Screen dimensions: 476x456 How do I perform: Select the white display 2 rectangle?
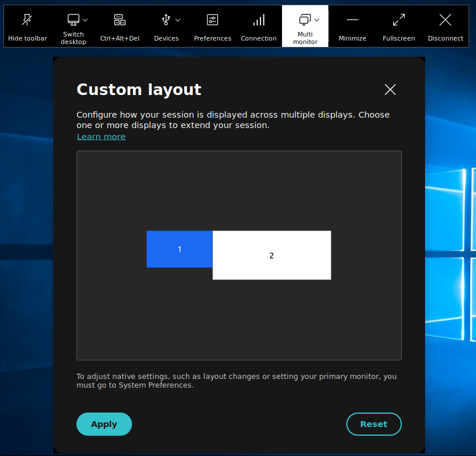[272, 256]
